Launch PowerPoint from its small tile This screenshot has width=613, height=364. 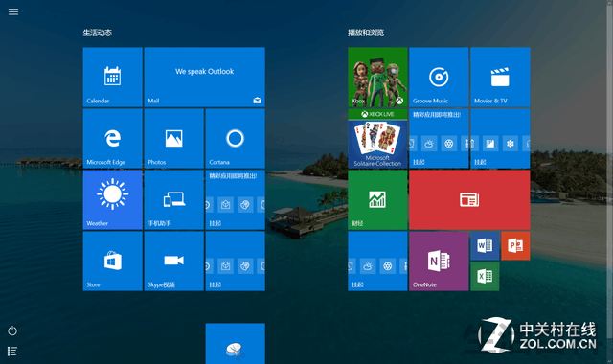click(x=515, y=246)
